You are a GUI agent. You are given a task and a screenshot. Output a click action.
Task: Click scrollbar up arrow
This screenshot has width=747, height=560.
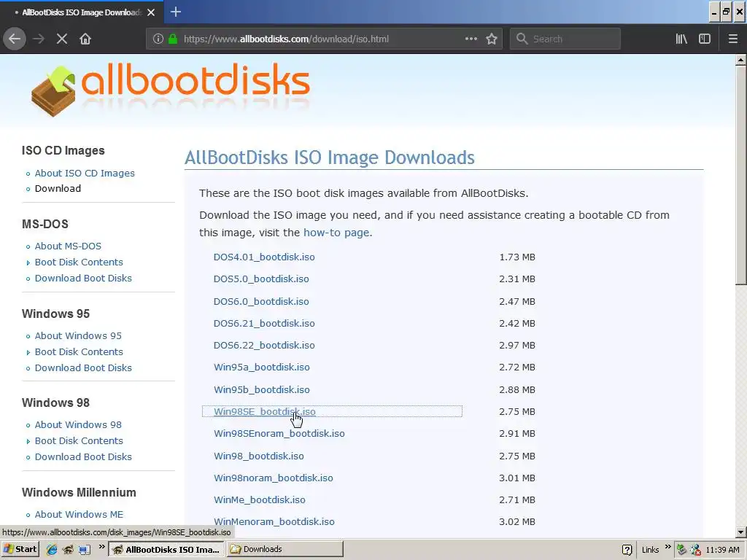741,61
